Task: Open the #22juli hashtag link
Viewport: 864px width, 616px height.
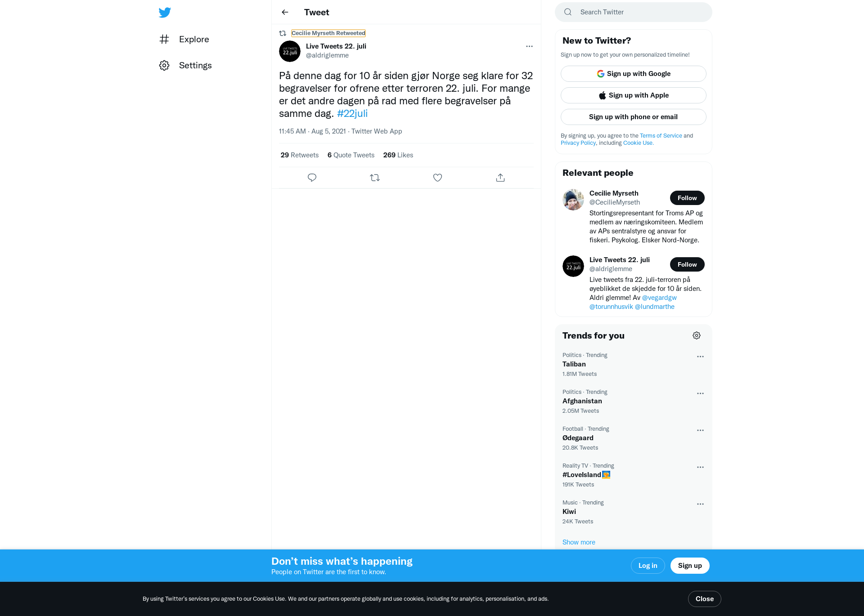Action: [x=352, y=113]
